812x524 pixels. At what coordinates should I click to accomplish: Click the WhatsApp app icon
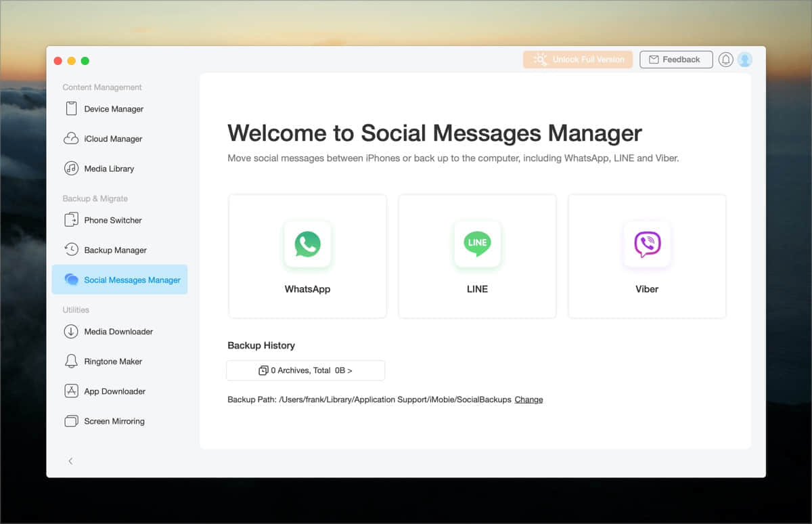coord(308,244)
